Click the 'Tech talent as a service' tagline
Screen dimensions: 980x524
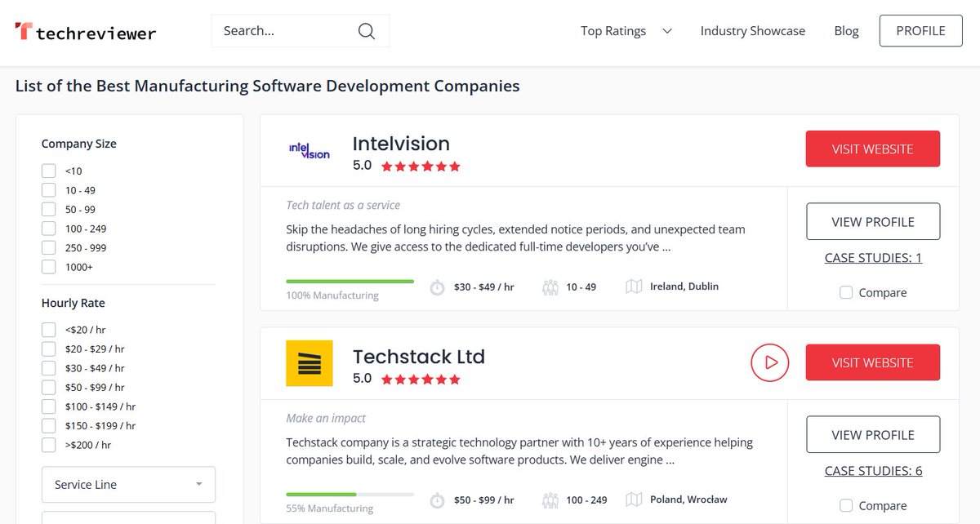pos(343,205)
